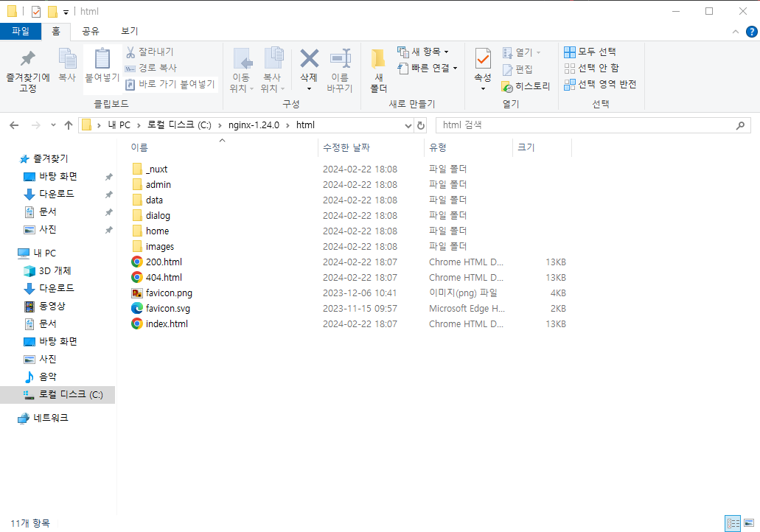Viewport: 760px width, 532px height.
Task: Select 잘라내기 (Cut) scissors command
Action: [150, 52]
